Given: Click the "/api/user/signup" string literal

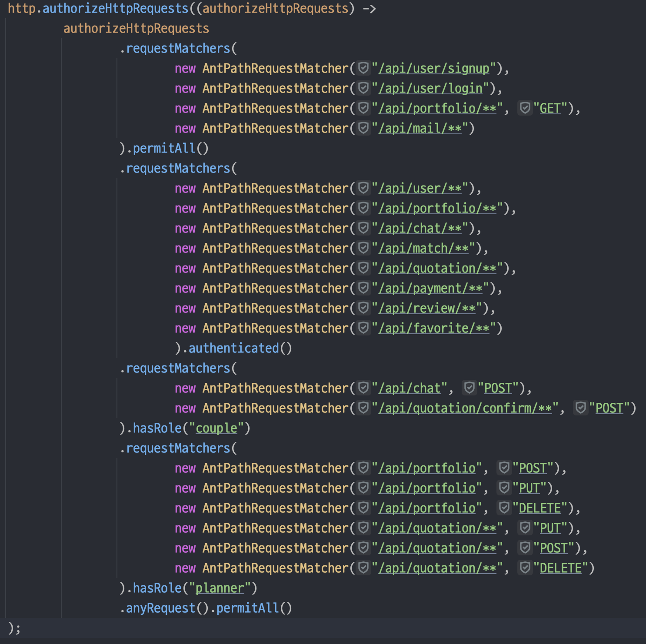Looking at the screenshot, I should [x=434, y=68].
